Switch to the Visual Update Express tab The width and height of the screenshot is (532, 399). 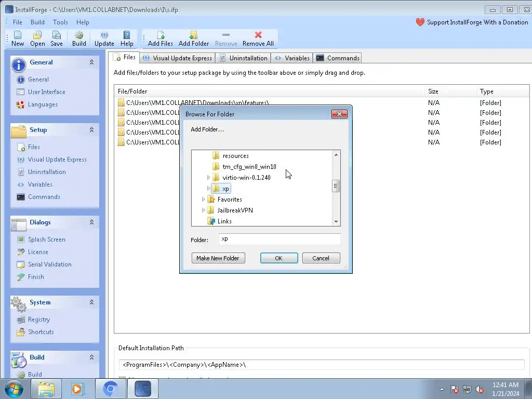pos(178,58)
